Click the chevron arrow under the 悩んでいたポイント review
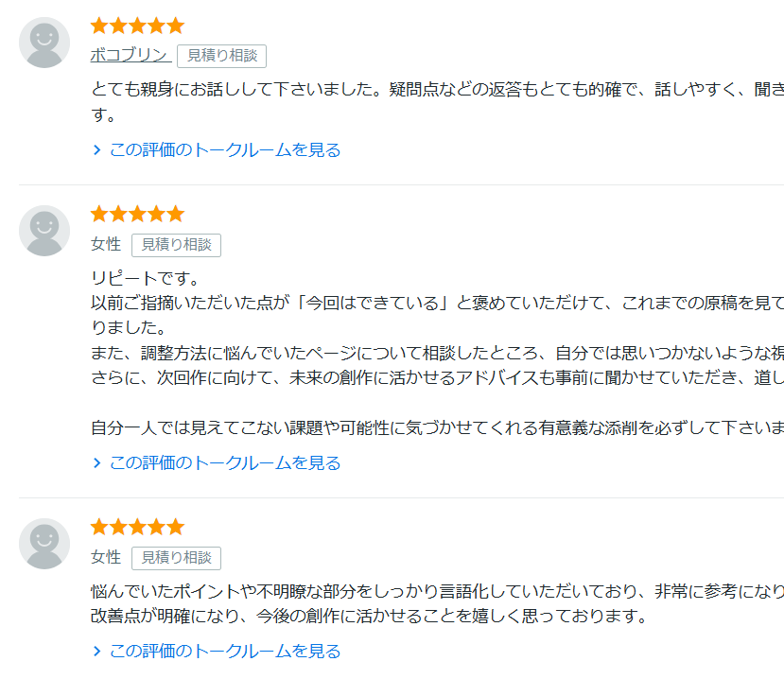Image resolution: width=784 pixels, height=679 pixels. 96,651
